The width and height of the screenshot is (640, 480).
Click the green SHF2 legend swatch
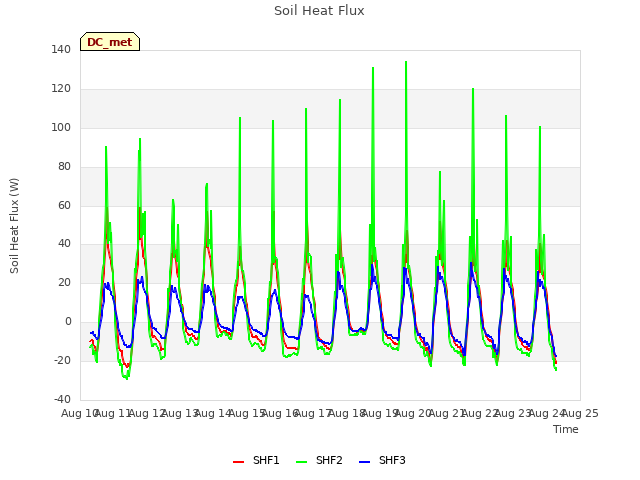[x=301, y=462]
